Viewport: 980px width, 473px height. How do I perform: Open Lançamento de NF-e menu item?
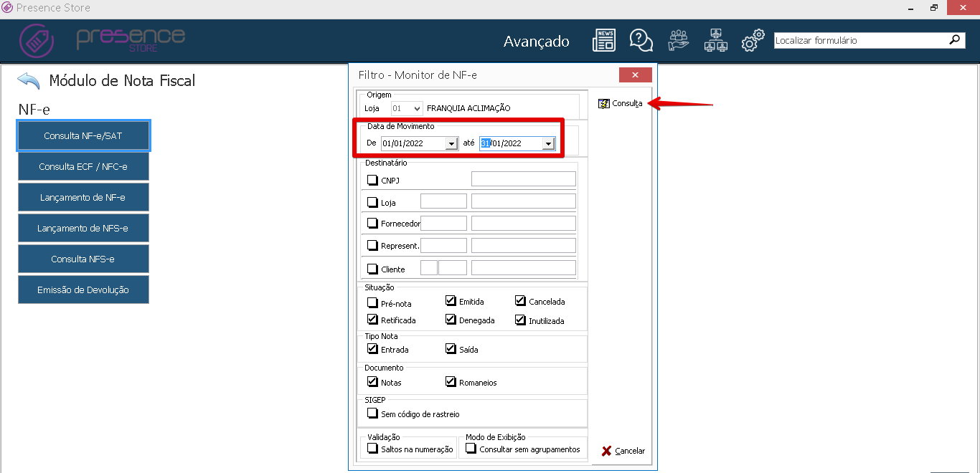83,197
